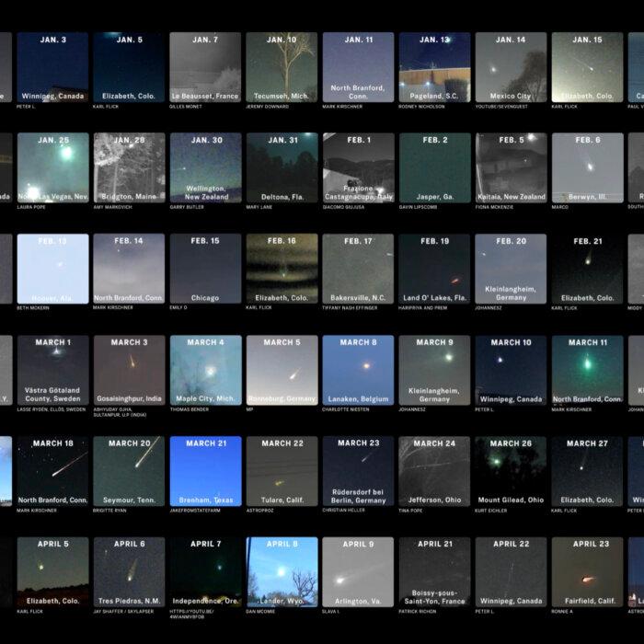The height and width of the screenshot is (644, 644).
Task: Click the "FIONA MCKENZIE" credit
Action: tap(494, 207)
